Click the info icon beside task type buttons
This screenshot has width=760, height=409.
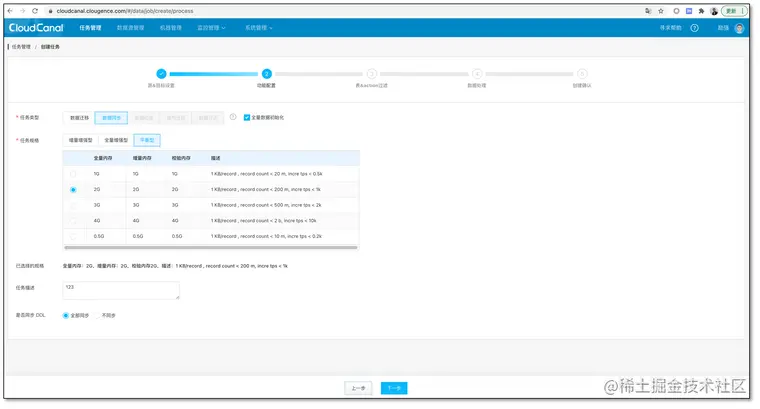point(233,117)
